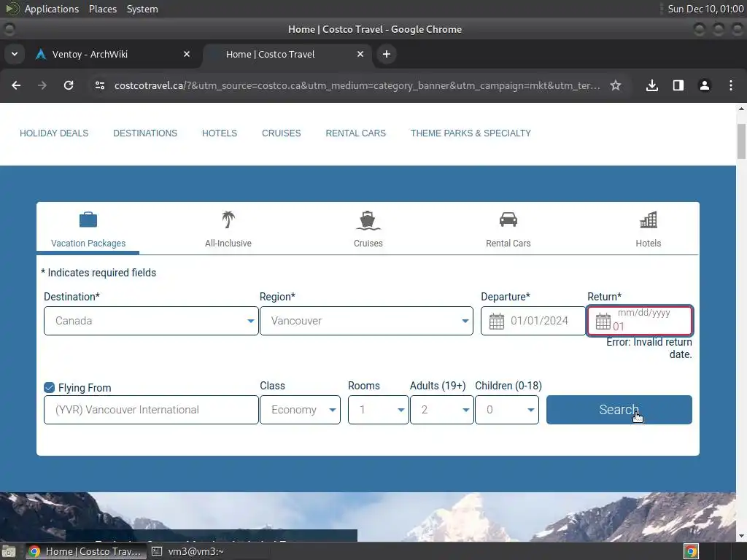Image resolution: width=747 pixels, height=560 pixels.
Task: View site information icon in address bar
Action: (99, 85)
